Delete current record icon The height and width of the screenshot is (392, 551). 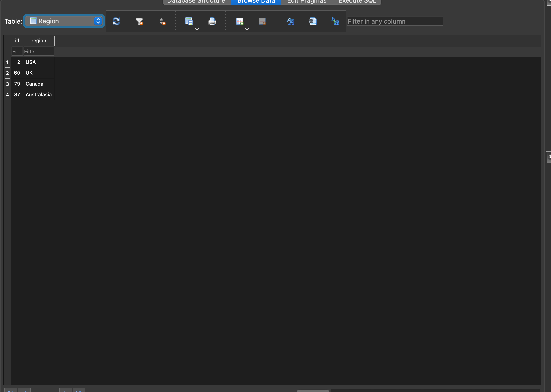[262, 21]
